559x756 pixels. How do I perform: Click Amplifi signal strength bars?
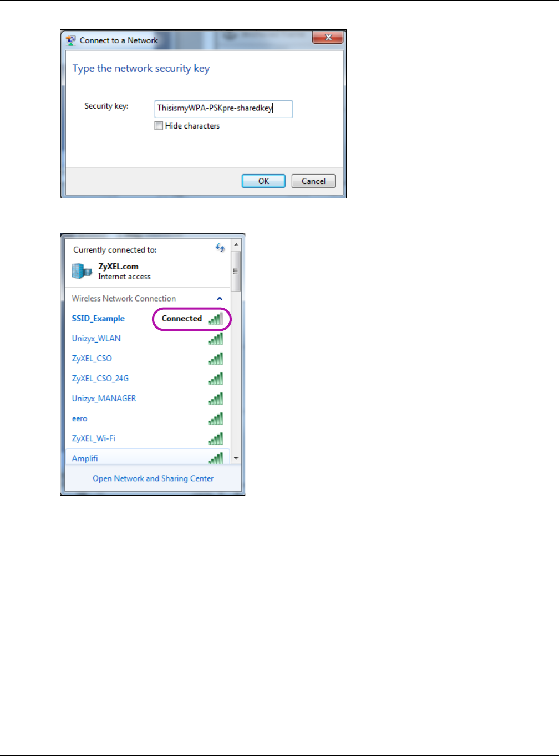(216, 458)
